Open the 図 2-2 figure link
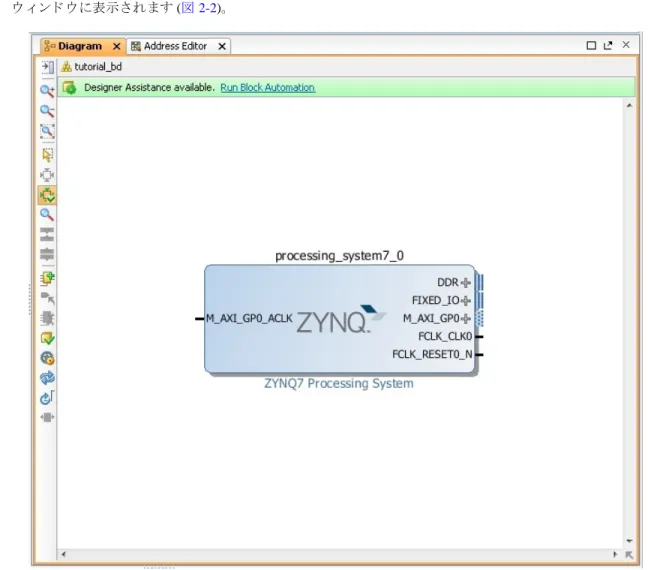Viewport: 648px width, 570px height. pos(199,8)
